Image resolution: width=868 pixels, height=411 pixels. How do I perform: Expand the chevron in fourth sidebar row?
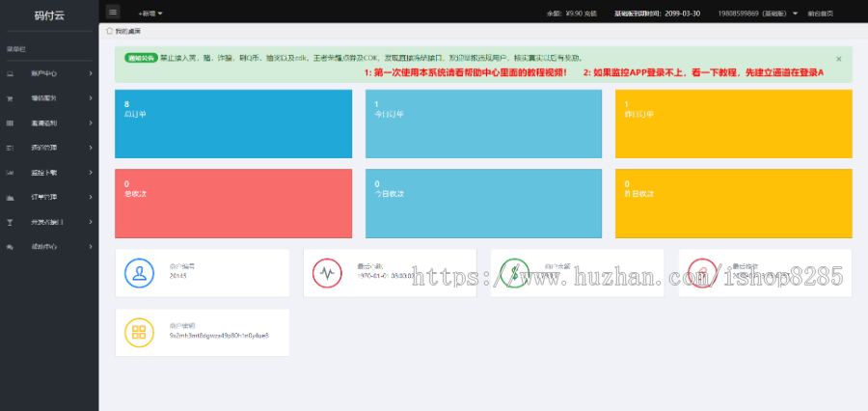(91, 148)
